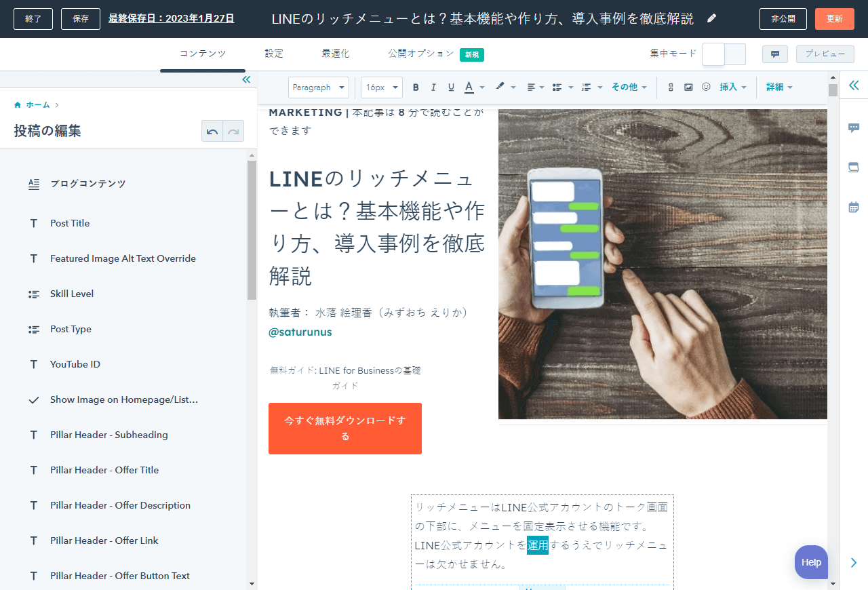This screenshot has width=868, height=590.
Task: Click the 保存 button
Action: click(81, 19)
